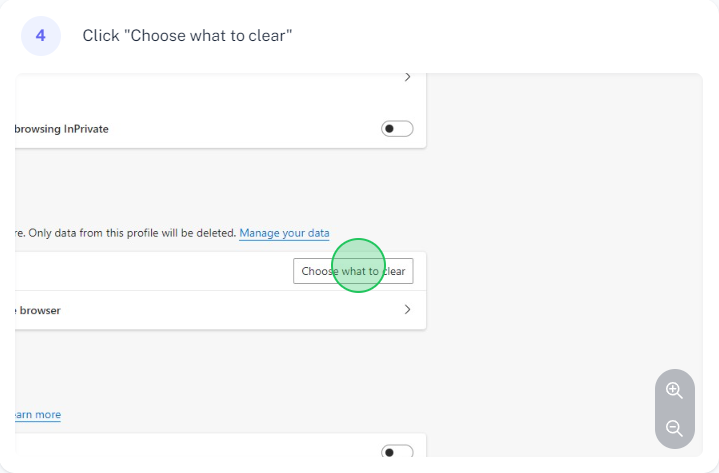The image size is (719, 473).
Task: Click the bottom card left of the toggle
Action: tap(197, 447)
